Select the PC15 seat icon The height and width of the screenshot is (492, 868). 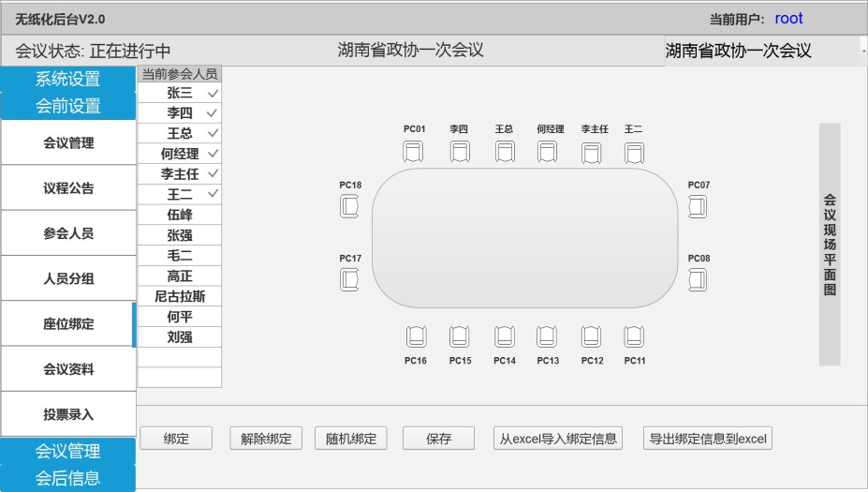[x=460, y=336]
